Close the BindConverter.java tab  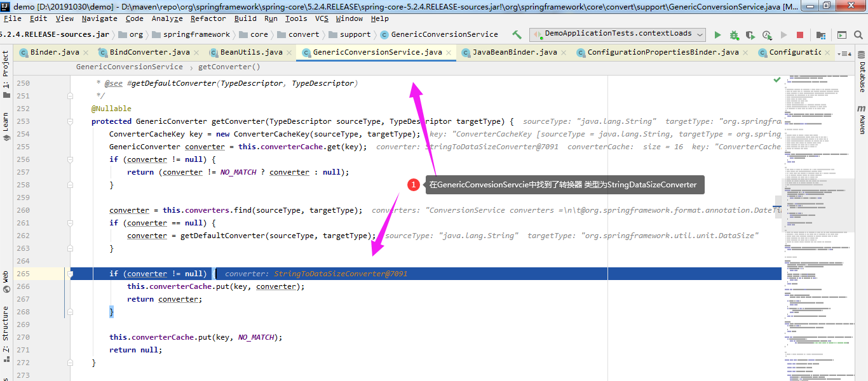tap(197, 53)
